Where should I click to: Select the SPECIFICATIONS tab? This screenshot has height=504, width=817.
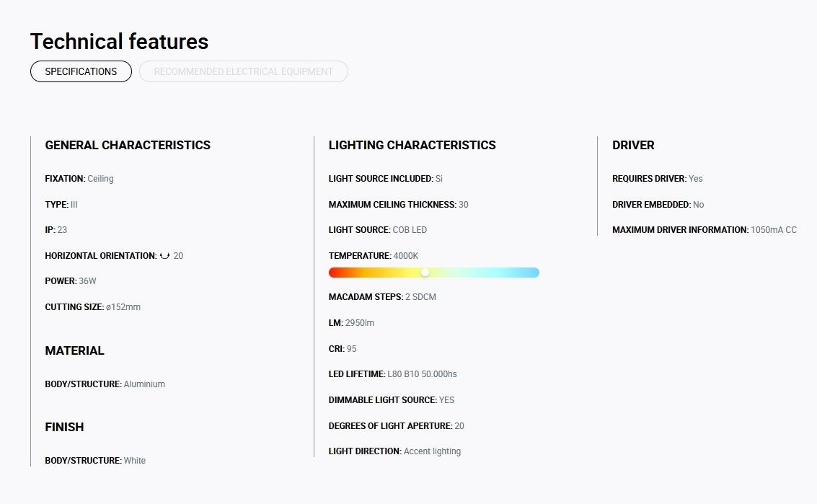[81, 71]
